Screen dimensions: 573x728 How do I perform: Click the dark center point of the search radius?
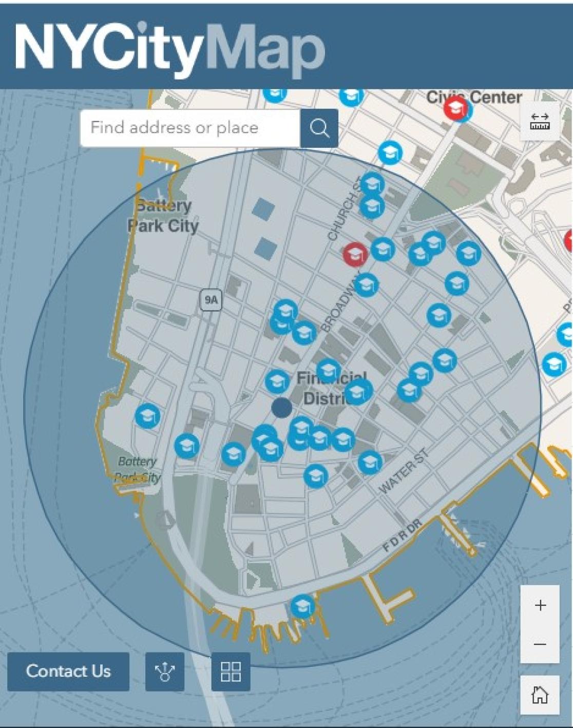click(281, 407)
